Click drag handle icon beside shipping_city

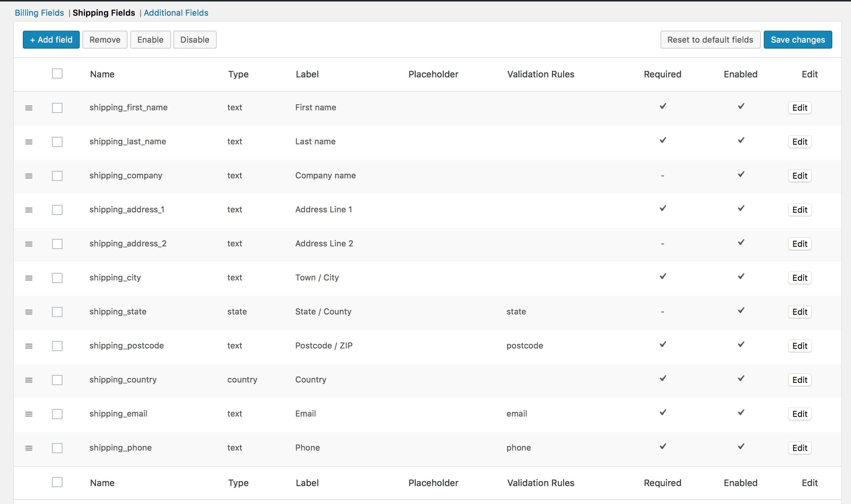pyautogui.click(x=29, y=278)
